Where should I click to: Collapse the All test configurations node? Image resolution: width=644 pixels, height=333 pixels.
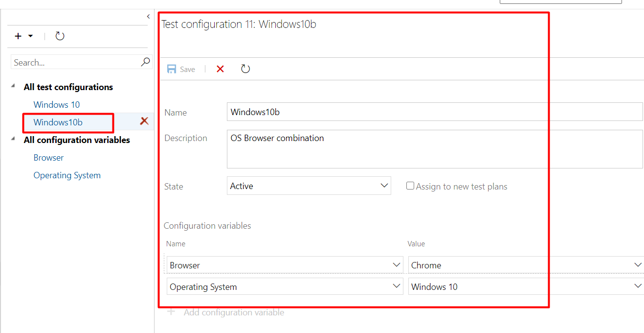pos(13,86)
